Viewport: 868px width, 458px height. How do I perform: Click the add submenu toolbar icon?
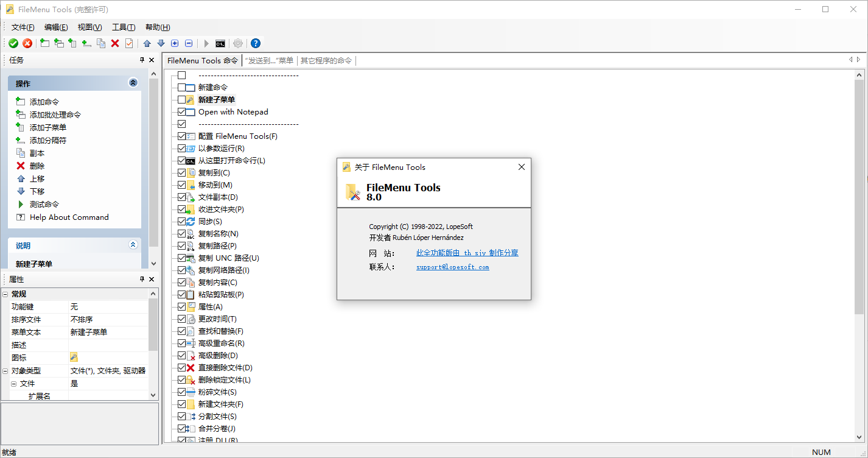[73, 43]
